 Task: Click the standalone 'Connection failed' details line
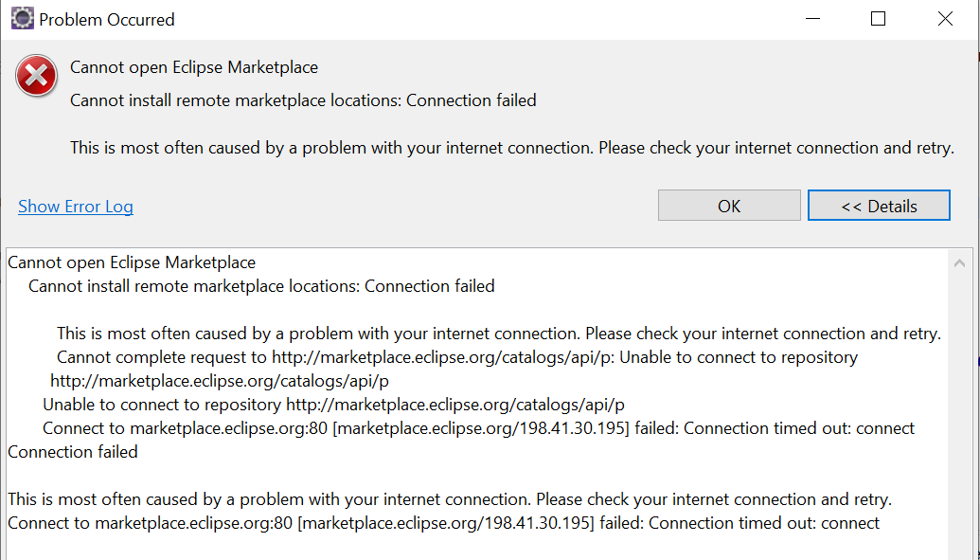pos(73,452)
